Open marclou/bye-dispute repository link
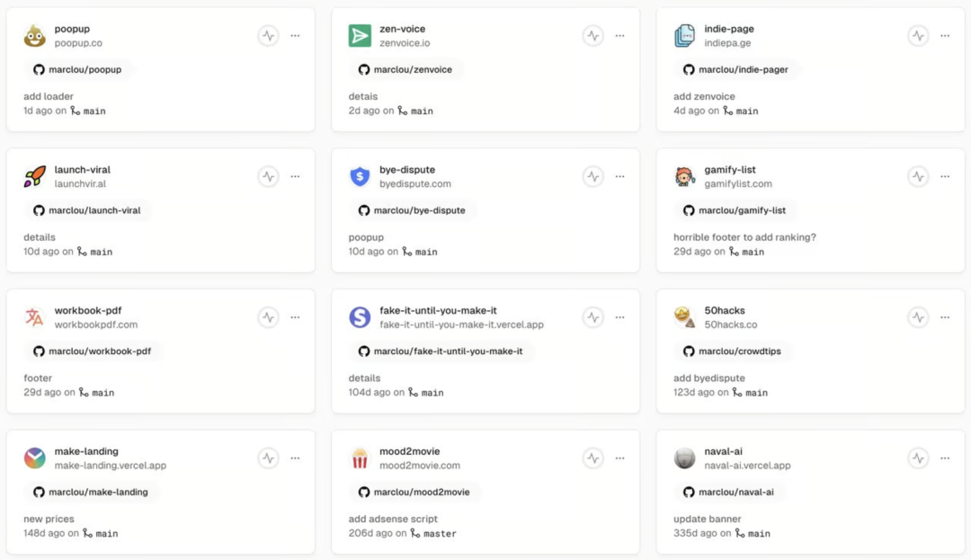This screenshot has height=560, width=971. (x=412, y=210)
